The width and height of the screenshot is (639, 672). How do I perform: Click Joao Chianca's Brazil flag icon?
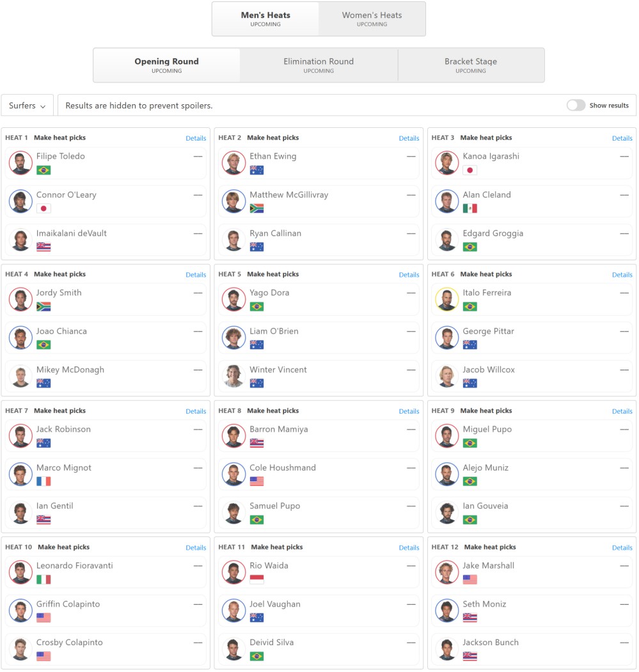(43, 345)
